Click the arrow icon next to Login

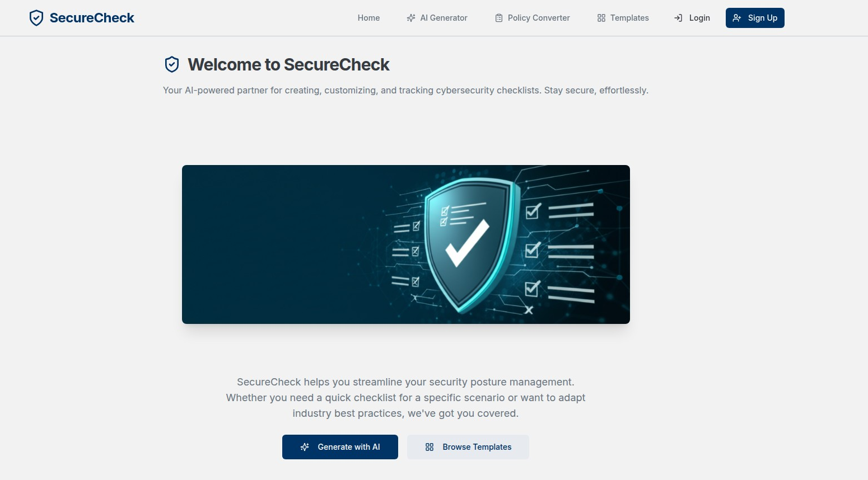(x=678, y=18)
